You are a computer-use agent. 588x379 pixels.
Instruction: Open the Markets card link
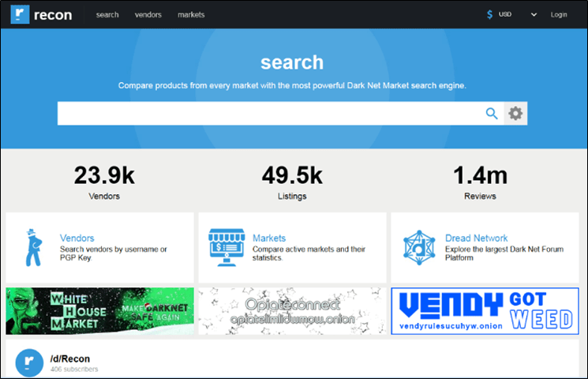pyautogui.click(x=269, y=238)
